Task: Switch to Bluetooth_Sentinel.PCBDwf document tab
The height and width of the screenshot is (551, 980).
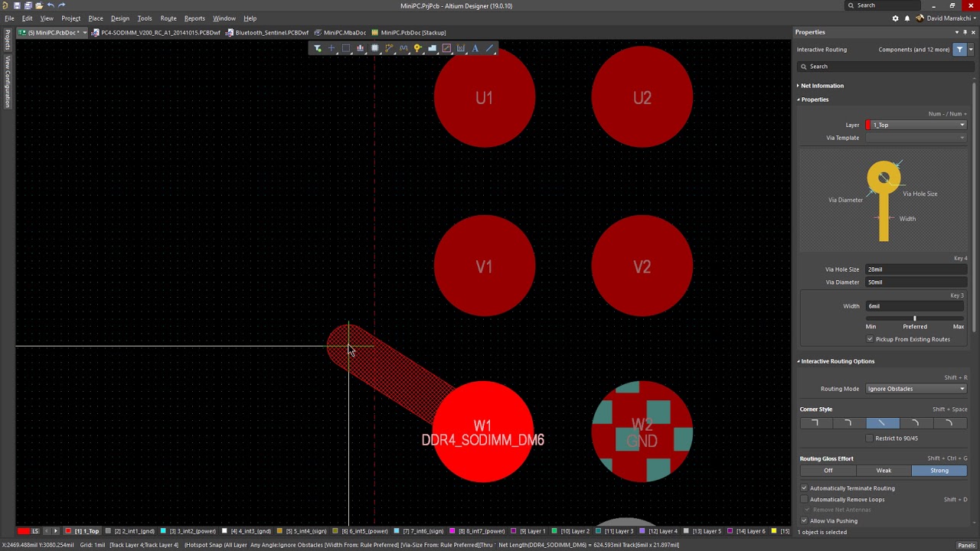Action: 271,33
